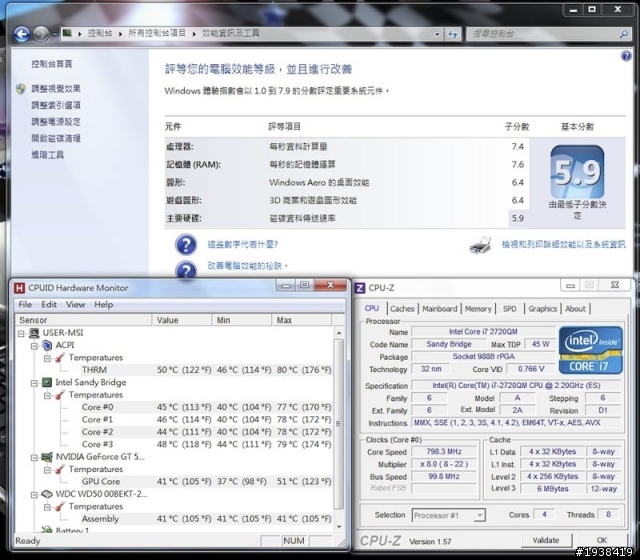
Task: Click the Value column header
Action: pyautogui.click(x=182, y=320)
